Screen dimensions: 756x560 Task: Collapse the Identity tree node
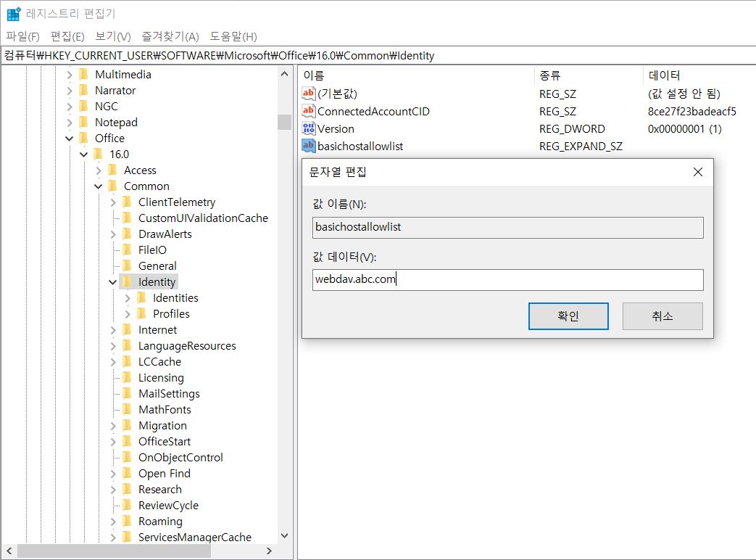tap(113, 282)
